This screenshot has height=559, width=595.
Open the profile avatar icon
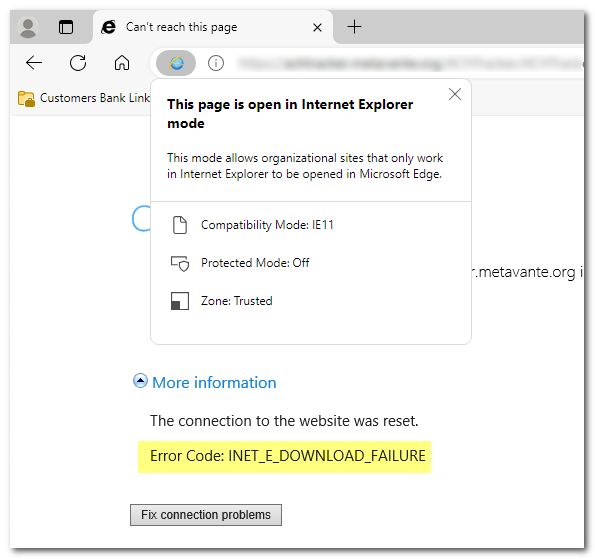pyautogui.click(x=28, y=27)
